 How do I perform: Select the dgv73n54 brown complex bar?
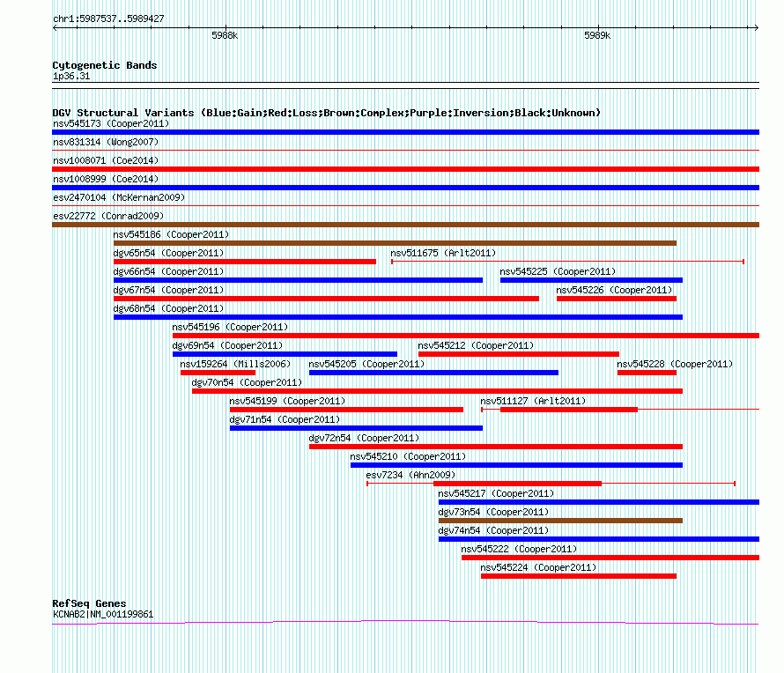[560, 521]
